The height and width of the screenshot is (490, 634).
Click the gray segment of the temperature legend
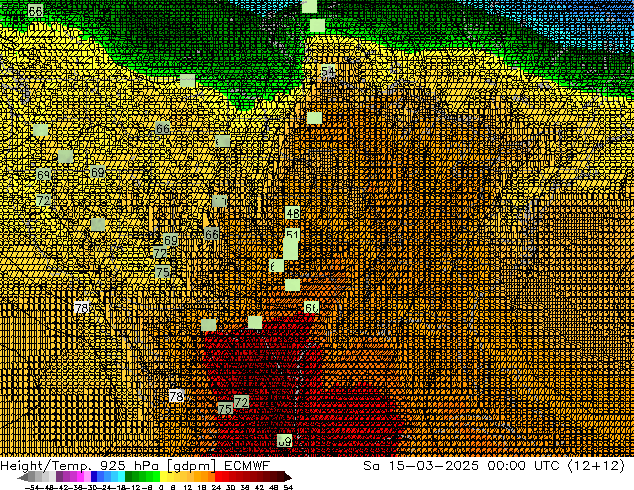(42, 476)
